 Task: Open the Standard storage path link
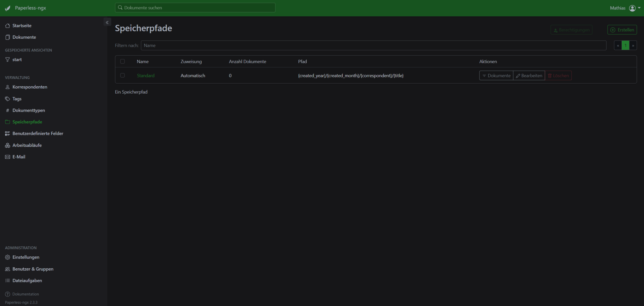(x=146, y=75)
